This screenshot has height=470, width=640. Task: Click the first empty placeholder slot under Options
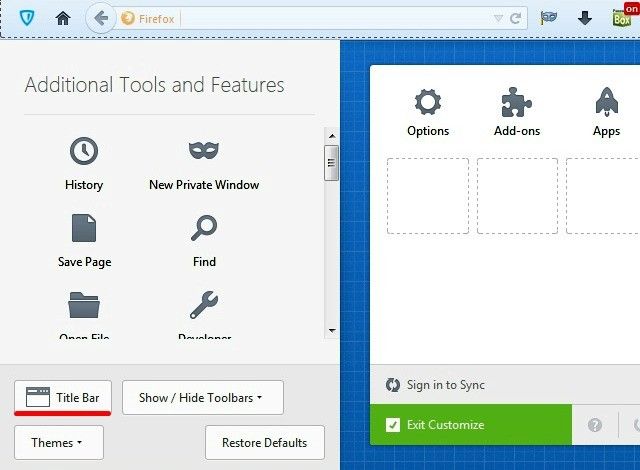click(428, 196)
